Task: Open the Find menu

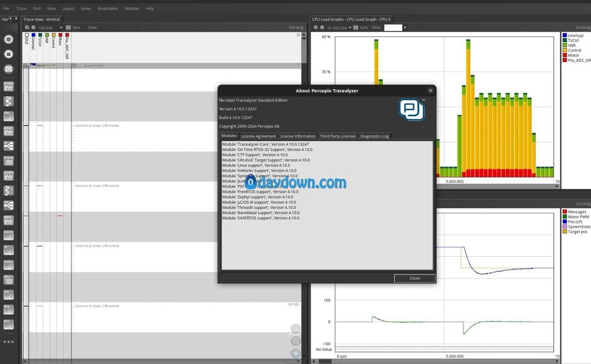Action: tap(36, 8)
